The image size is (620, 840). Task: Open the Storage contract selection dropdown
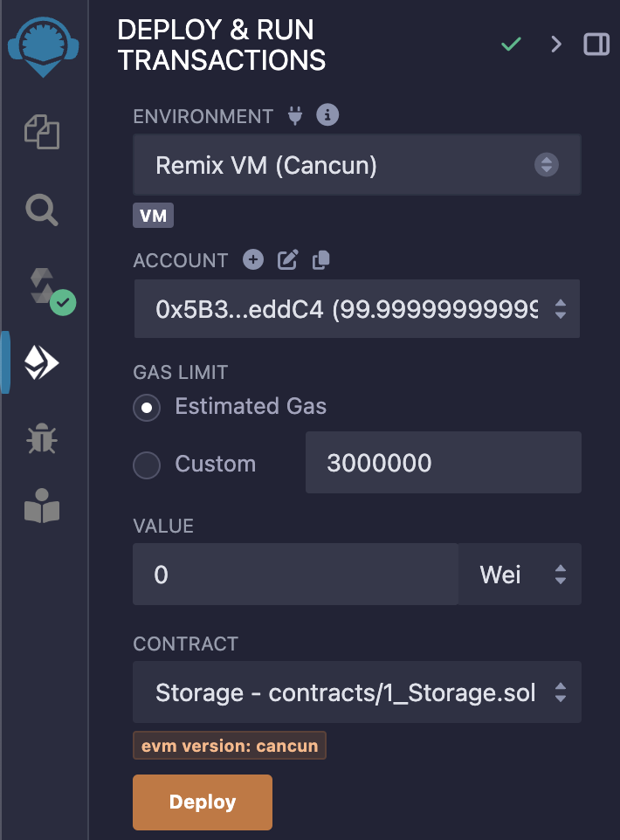357,692
